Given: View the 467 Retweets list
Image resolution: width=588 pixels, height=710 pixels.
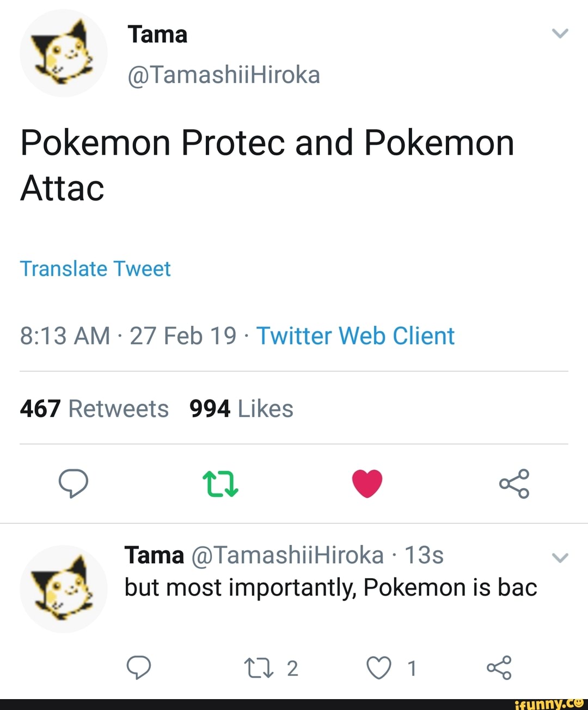Looking at the screenshot, I should point(94,409).
